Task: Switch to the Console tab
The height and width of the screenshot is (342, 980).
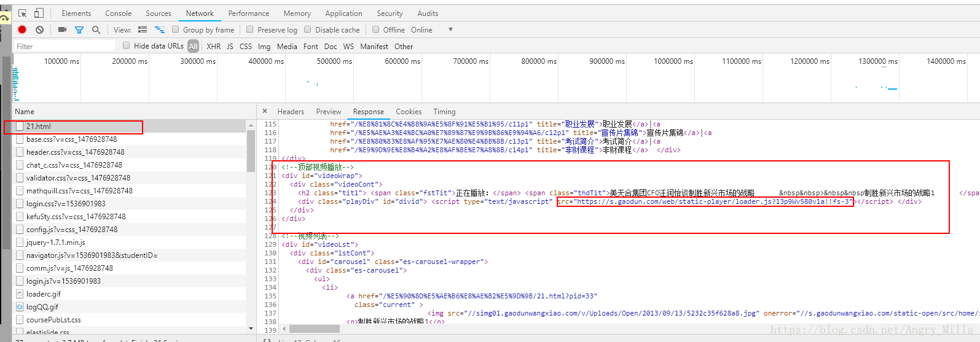Action: click(119, 13)
